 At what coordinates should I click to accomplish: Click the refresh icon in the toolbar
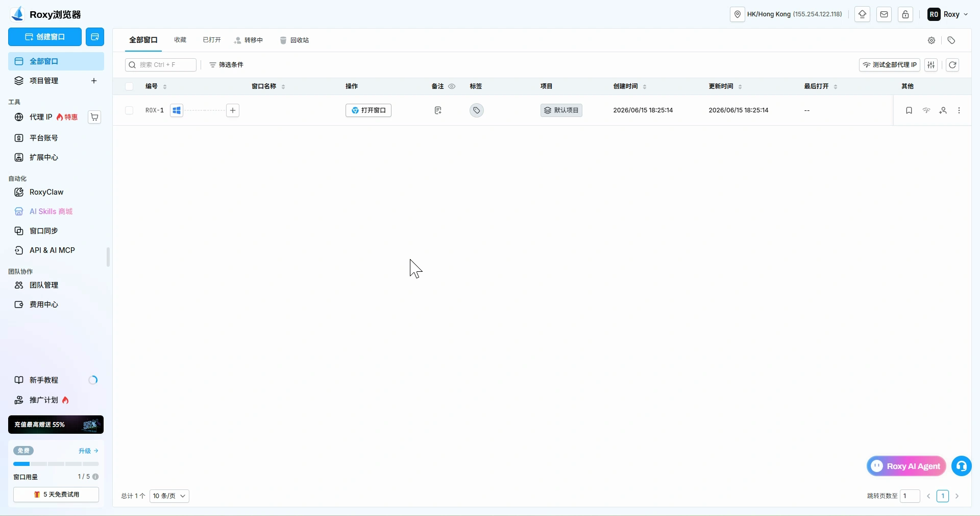(952, 65)
